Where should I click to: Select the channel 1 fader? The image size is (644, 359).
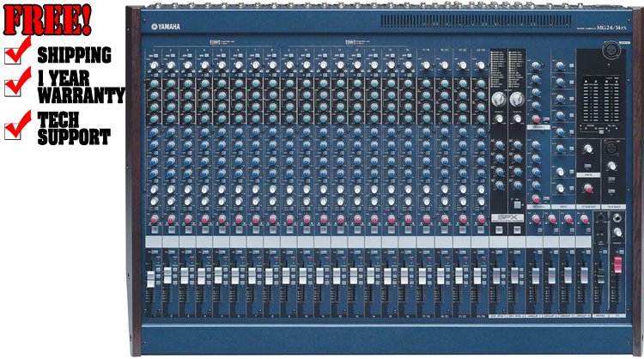pos(151,279)
